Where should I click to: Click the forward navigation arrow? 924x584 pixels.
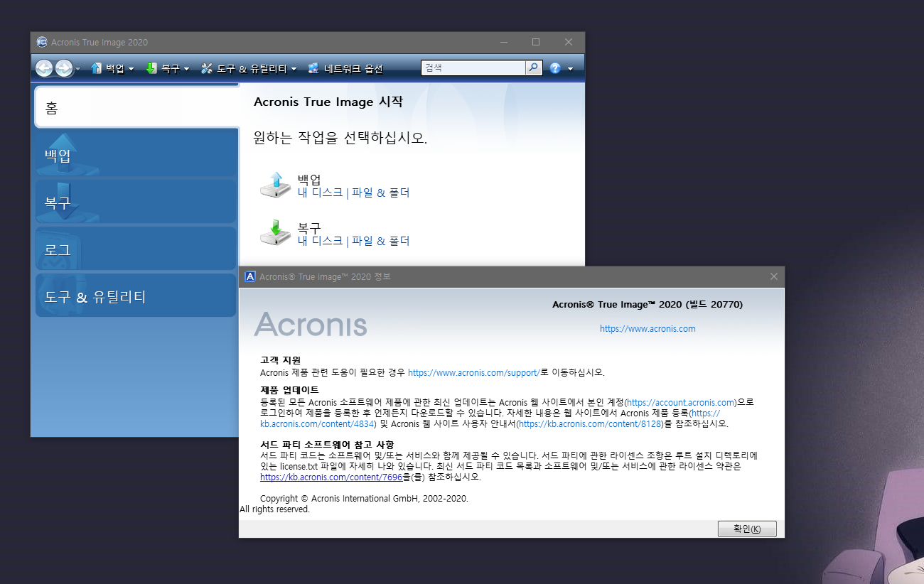(x=64, y=68)
